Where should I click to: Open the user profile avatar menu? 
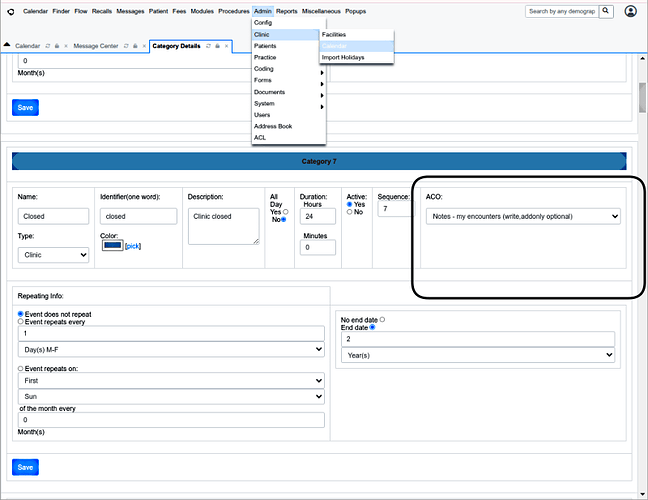tap(630, 11)
